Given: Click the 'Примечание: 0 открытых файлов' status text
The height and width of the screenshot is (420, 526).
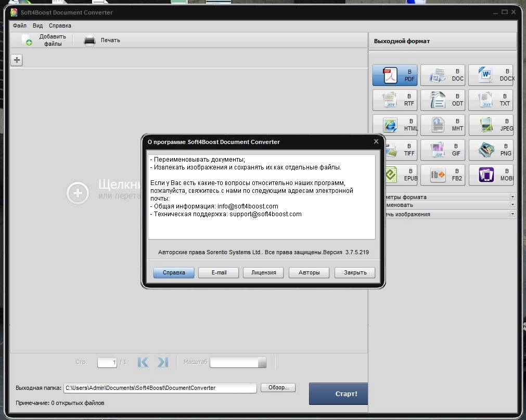Looking at the screenshot, I should [x=60, y=402].
